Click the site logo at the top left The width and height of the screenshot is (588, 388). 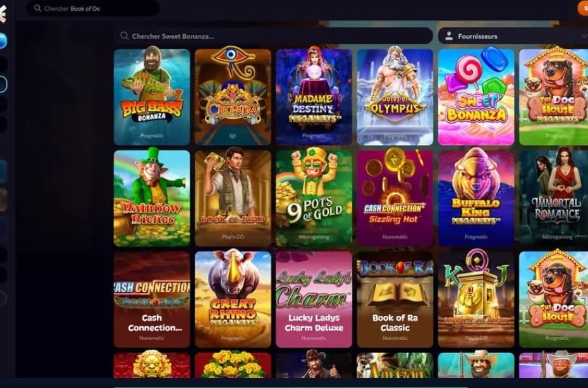pos(3,13)
